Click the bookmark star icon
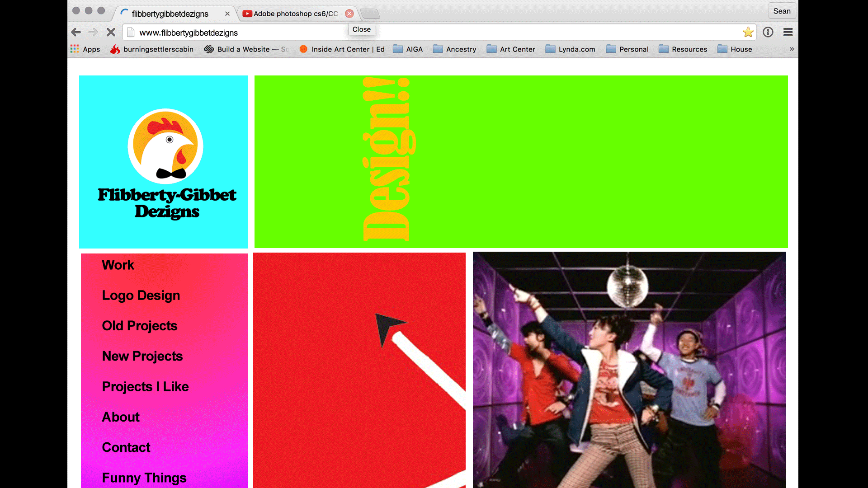868x488 pixels. click(x=748, y=32)
